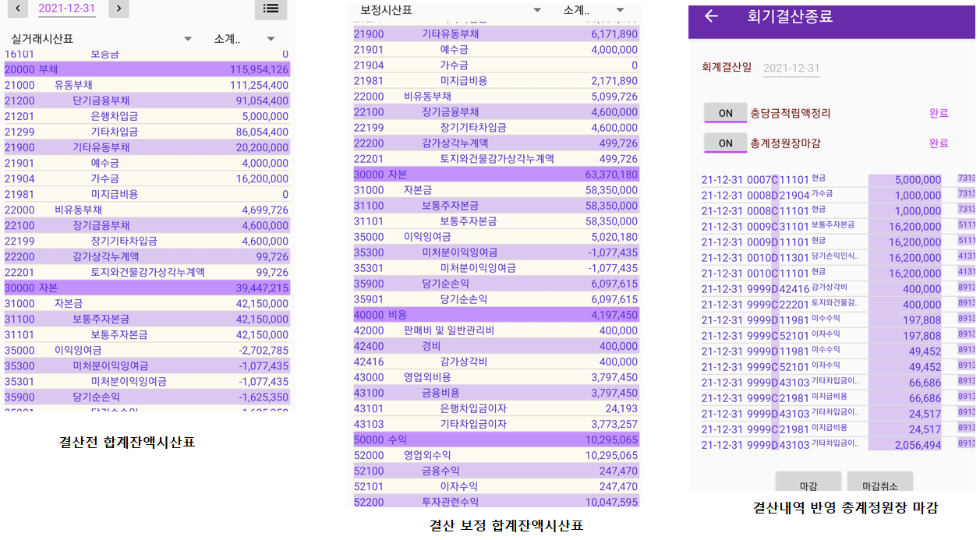Click the 마감 button
The width and height of the screenshot is (980, 540).
808,482
